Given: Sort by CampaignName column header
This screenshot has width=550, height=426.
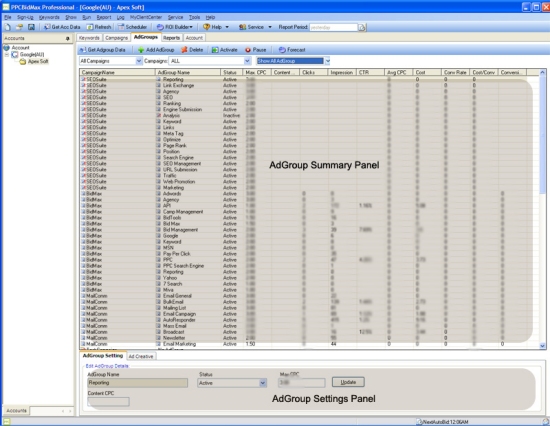Looking at the screenshot, I should [x=117, y=72].
